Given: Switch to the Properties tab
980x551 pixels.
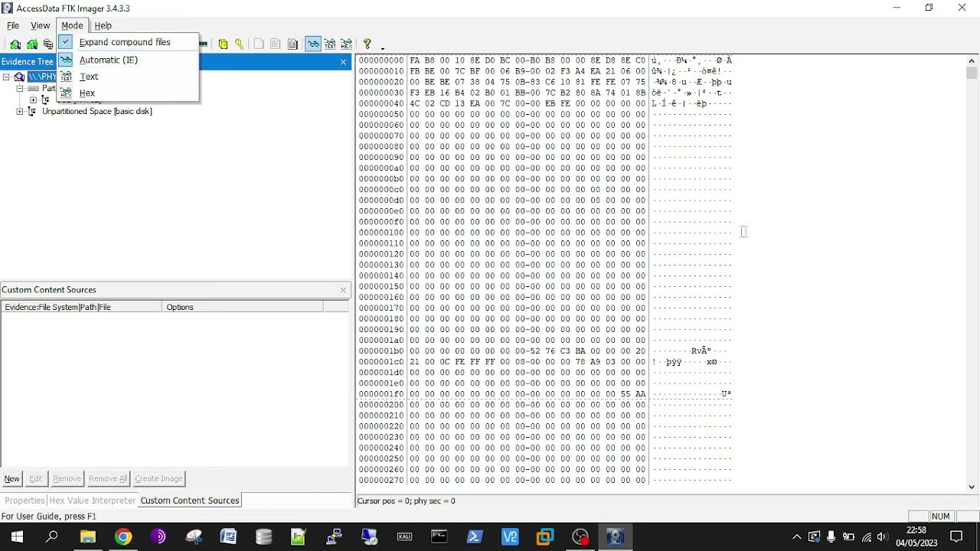Looking at the screenshot, I should pos(24,500).
